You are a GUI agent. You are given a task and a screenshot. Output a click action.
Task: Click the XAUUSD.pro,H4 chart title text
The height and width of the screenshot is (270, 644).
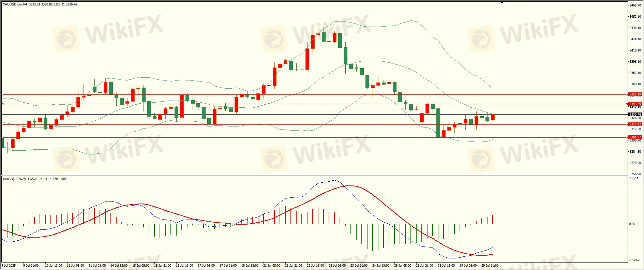pyautogui.click(x=15, y=4)
